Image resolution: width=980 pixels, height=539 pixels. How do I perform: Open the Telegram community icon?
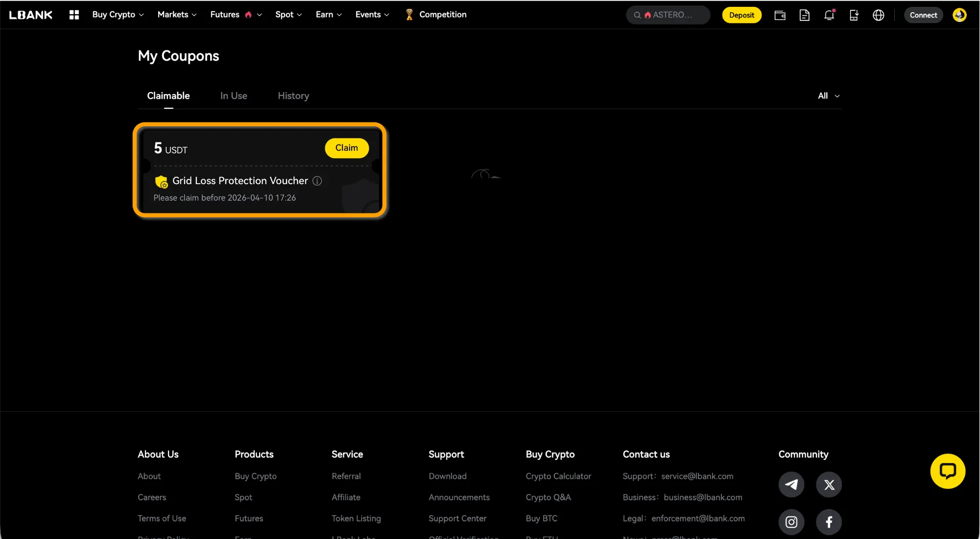pos(791,485)
